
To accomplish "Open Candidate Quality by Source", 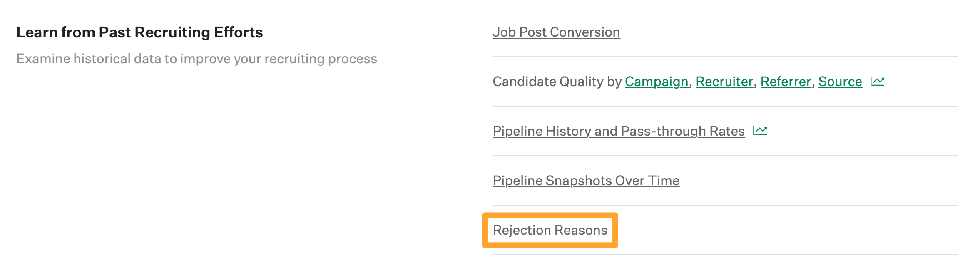I will tap(840, 82).
